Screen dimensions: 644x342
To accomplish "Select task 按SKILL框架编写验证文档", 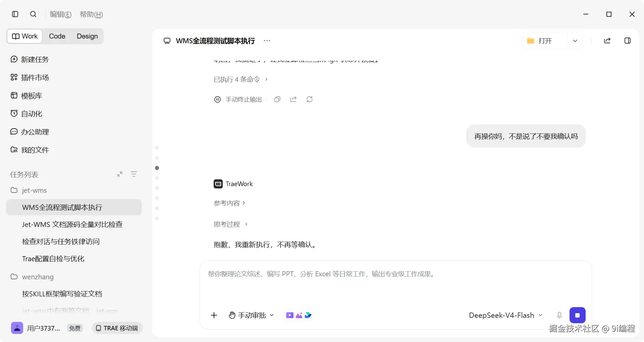I will click(x=62, y=294).
